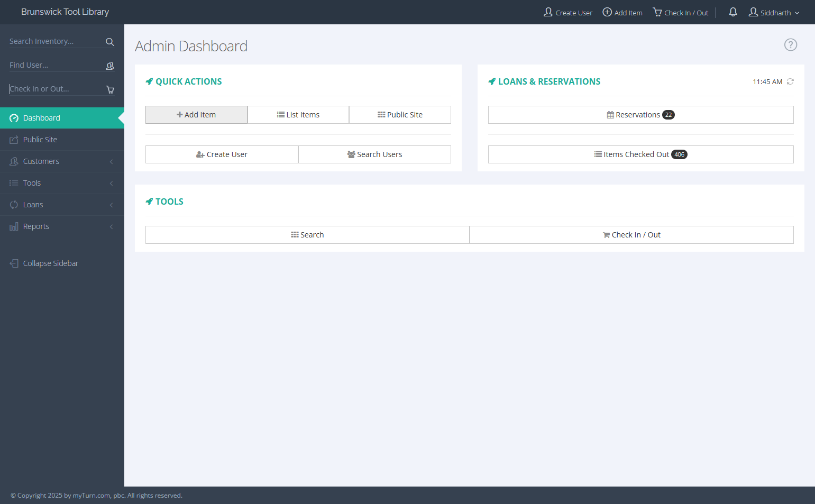Click the cart icon beside Check In or Out field
The width and height of the screenshot is (815, 504).
click(x=110, y=89)
